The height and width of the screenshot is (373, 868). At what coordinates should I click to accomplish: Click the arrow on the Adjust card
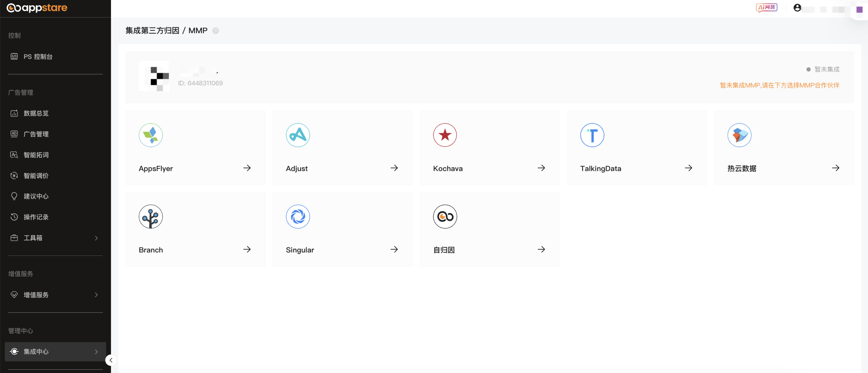click(x=394, y=168)
